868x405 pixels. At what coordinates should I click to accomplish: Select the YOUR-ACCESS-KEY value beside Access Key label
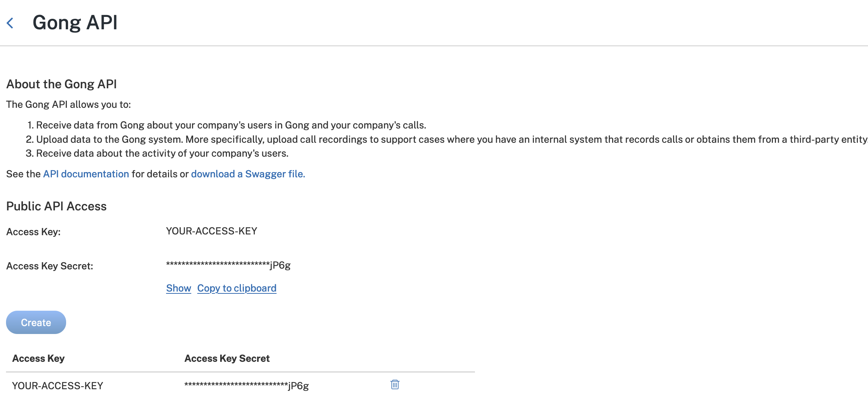pyautogui.click(x=212, y=231)
